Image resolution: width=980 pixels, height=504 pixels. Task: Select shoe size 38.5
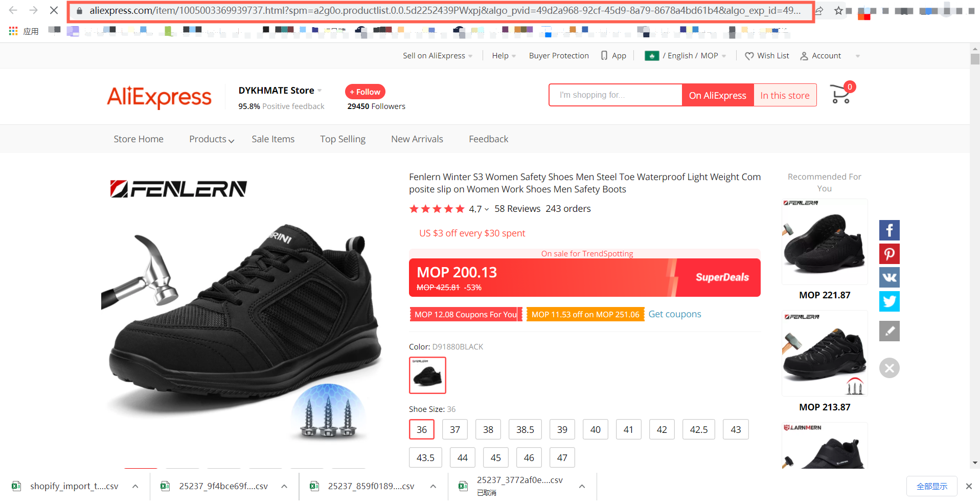(525, 429)
